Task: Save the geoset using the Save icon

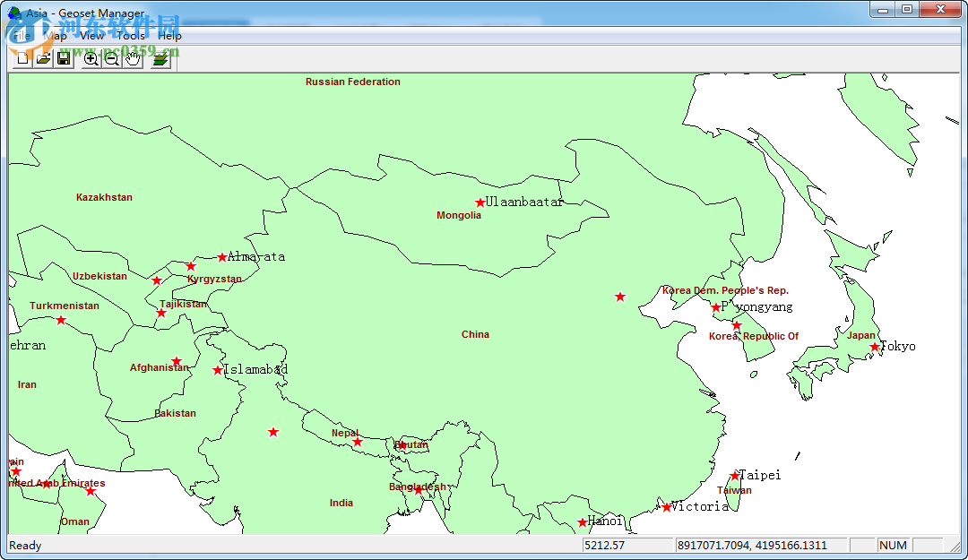Action: [63, 57]
